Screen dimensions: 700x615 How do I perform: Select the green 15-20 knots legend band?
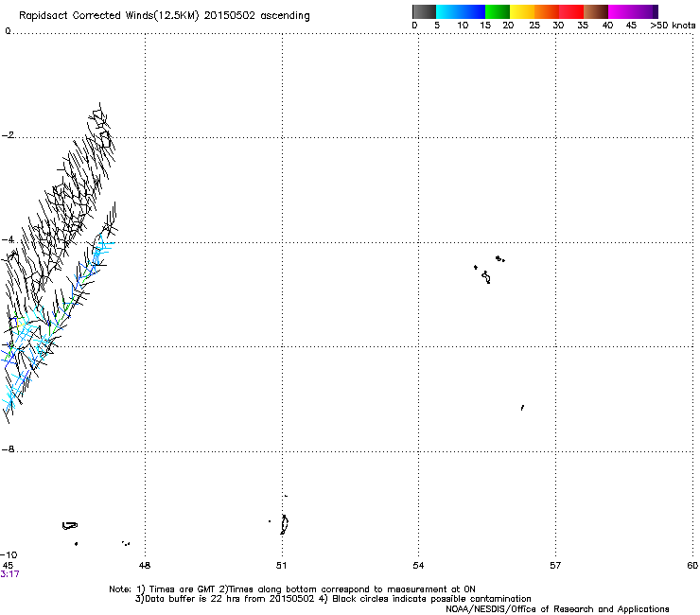[498, 11]
